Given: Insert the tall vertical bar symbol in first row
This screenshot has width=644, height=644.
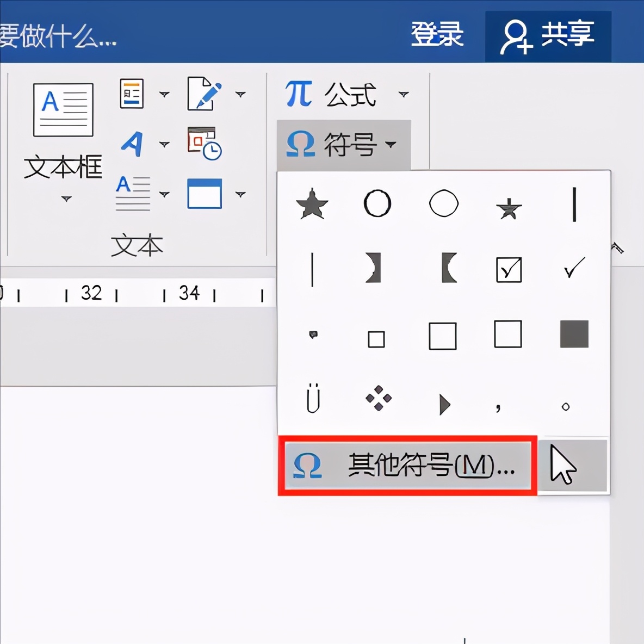Looking at the screenshot, I should click(574, 205).
